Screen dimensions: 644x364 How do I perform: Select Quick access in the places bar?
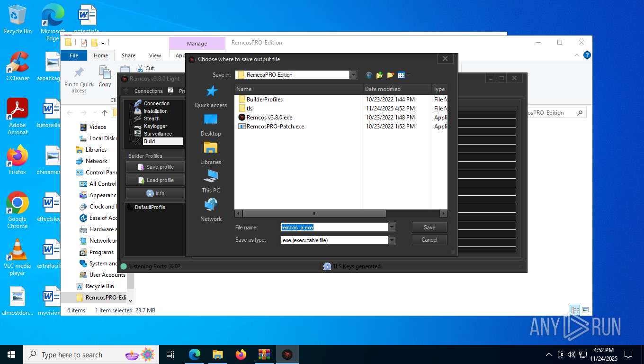point(211,96)
